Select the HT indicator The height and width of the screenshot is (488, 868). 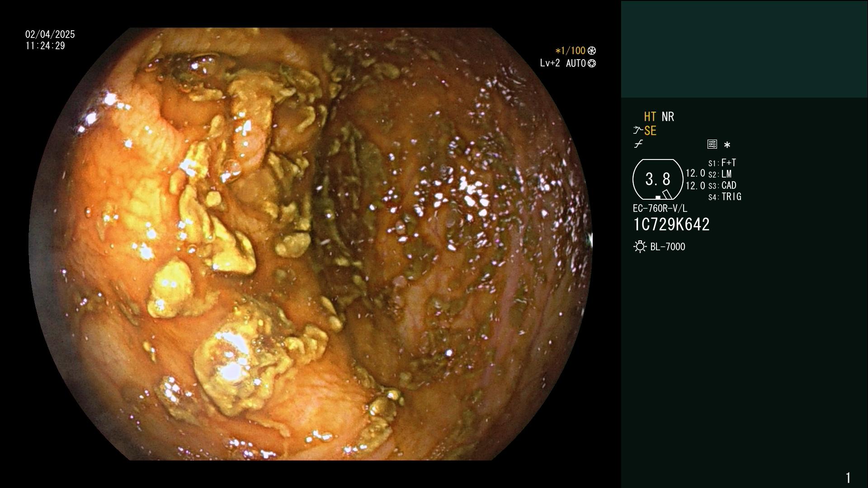650,117
